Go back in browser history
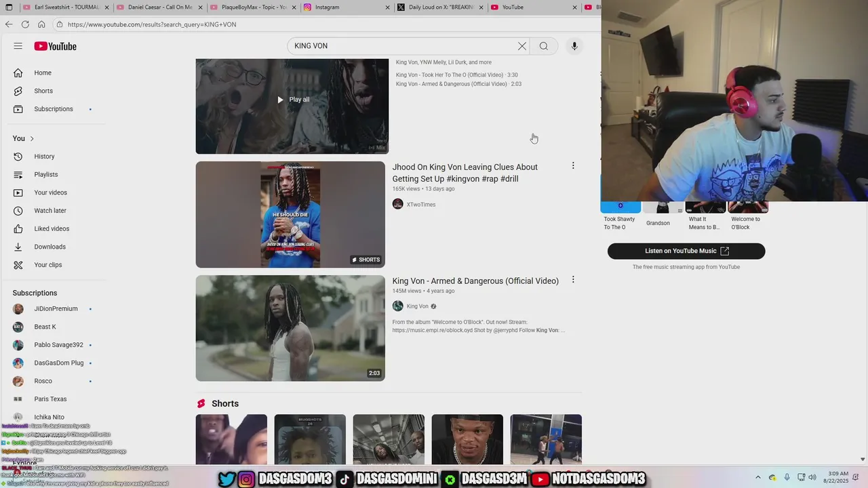 (9, 24)
